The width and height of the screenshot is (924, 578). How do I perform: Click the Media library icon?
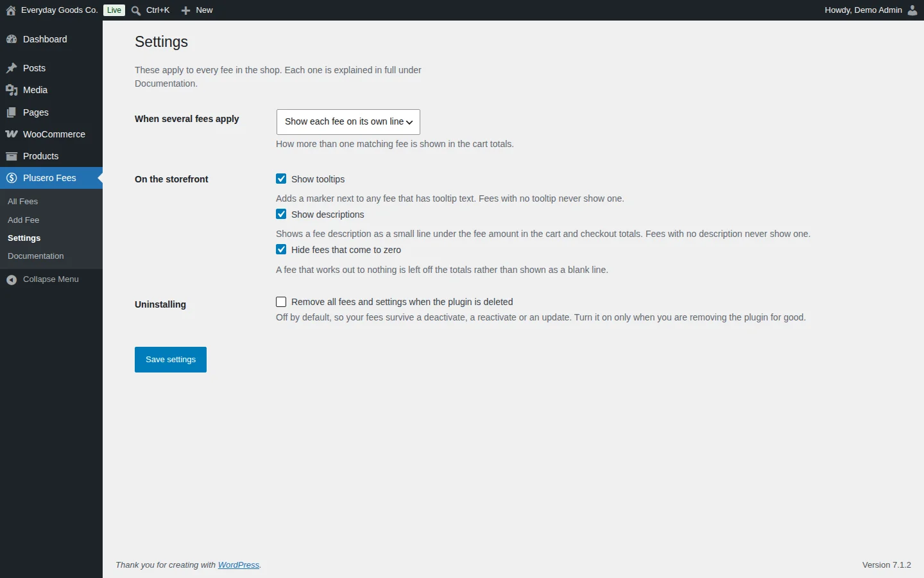click(x=12, y=90)
